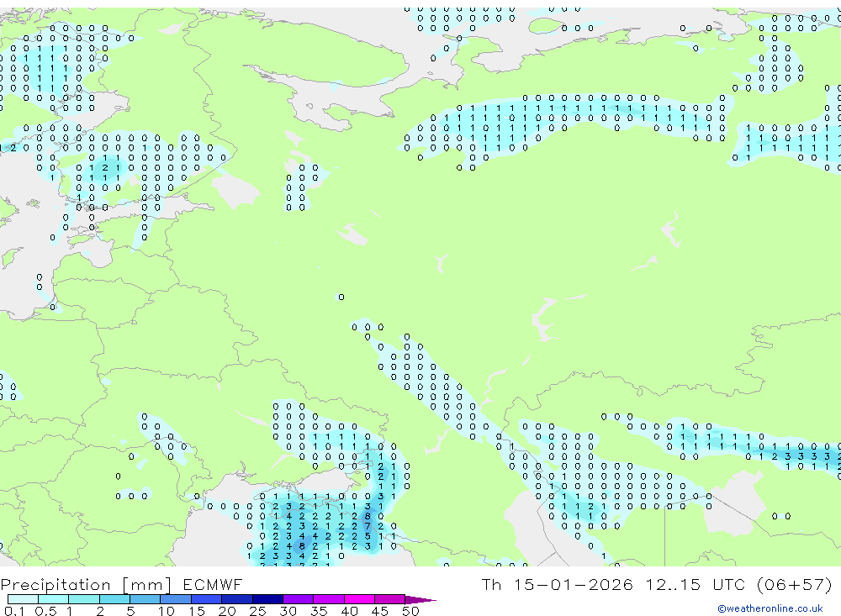Click the 'Th' weekday label
Screen dimensions: 841x616
491,584
